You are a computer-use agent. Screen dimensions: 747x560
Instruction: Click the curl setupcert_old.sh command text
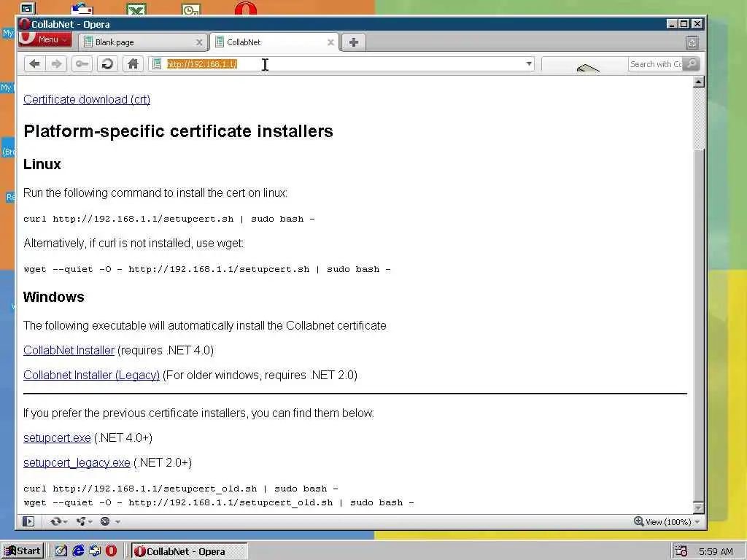(181, 489)
